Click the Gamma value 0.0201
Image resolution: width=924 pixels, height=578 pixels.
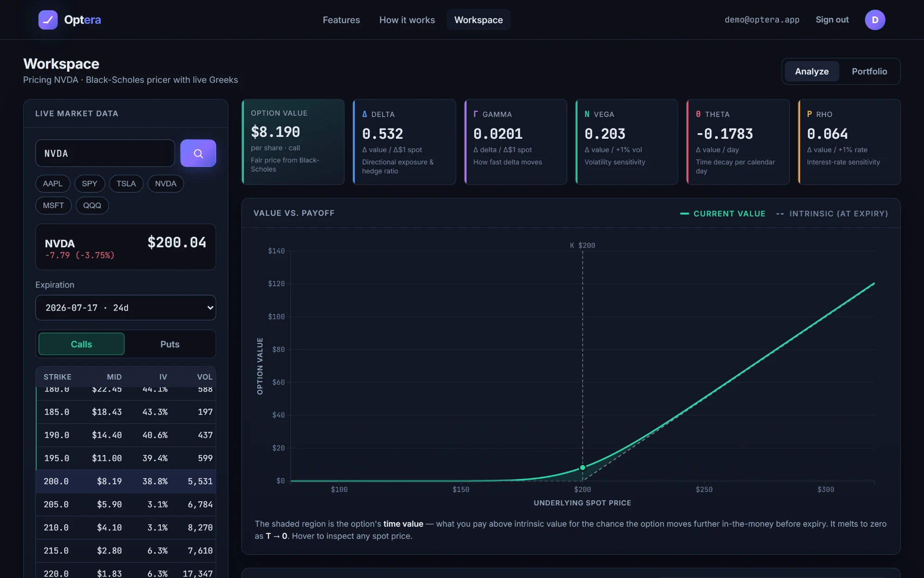point(498,134)
